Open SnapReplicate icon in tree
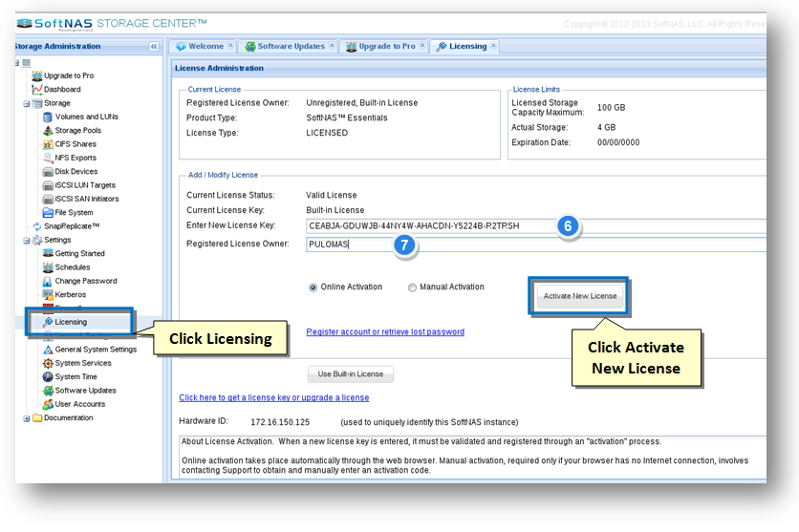 coord(37,226)
